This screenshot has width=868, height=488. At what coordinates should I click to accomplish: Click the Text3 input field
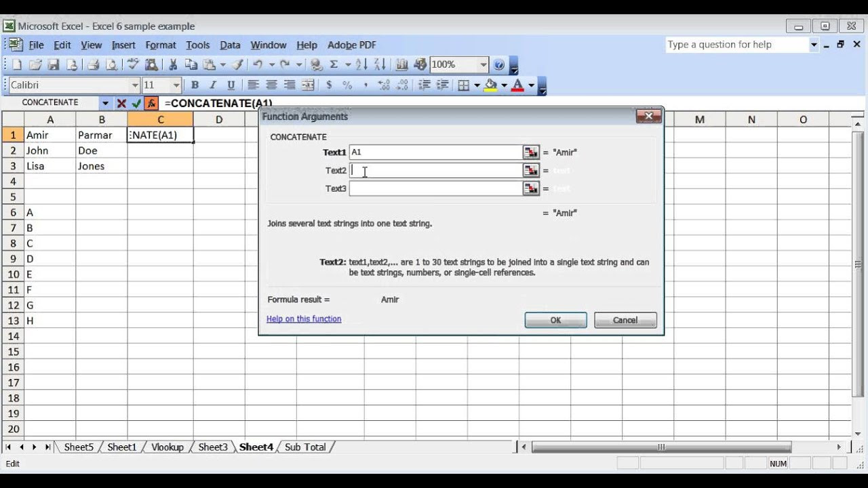435,188
